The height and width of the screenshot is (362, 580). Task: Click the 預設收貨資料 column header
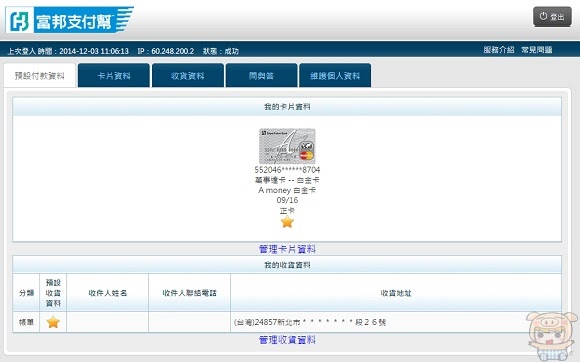[53, 293]
